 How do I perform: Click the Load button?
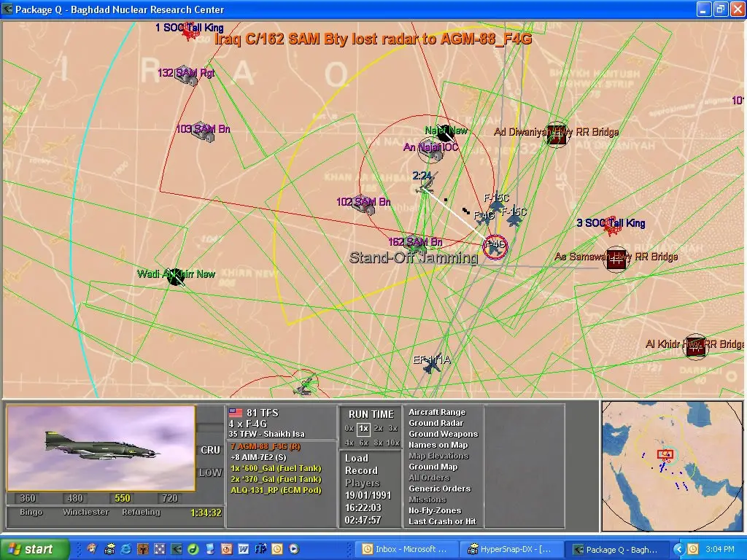pyautogui.click(x=357, y=458)
